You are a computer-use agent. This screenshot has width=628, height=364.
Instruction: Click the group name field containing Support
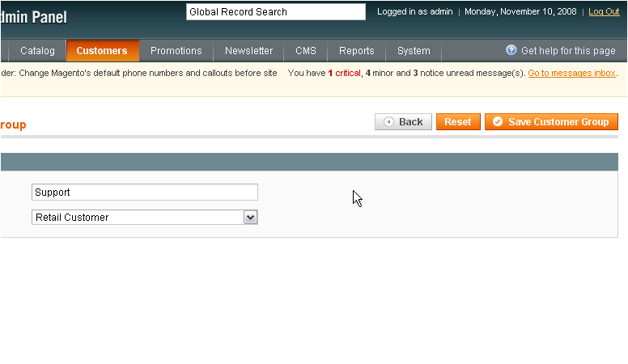point(145,193)
